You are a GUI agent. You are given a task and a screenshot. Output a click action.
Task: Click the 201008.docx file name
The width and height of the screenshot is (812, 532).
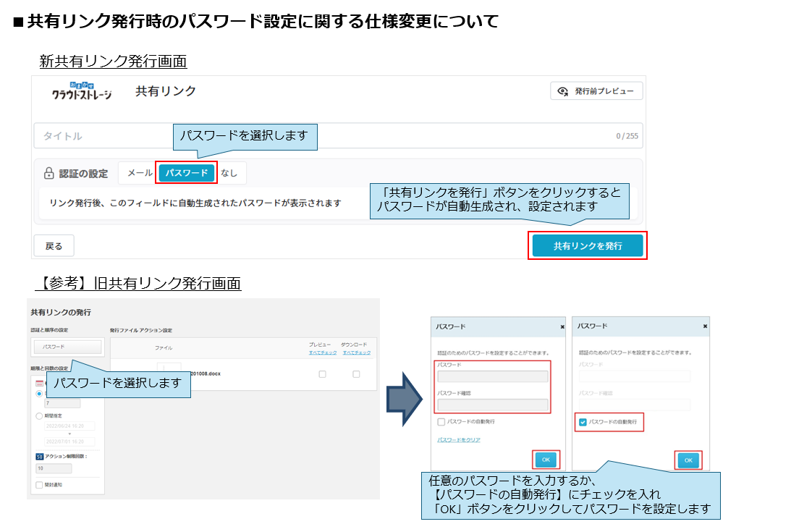206,373
